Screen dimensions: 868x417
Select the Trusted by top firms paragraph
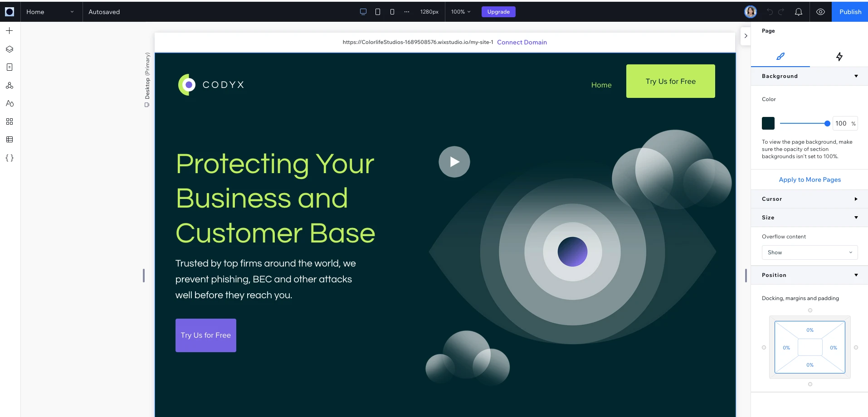tap(266, 279)
